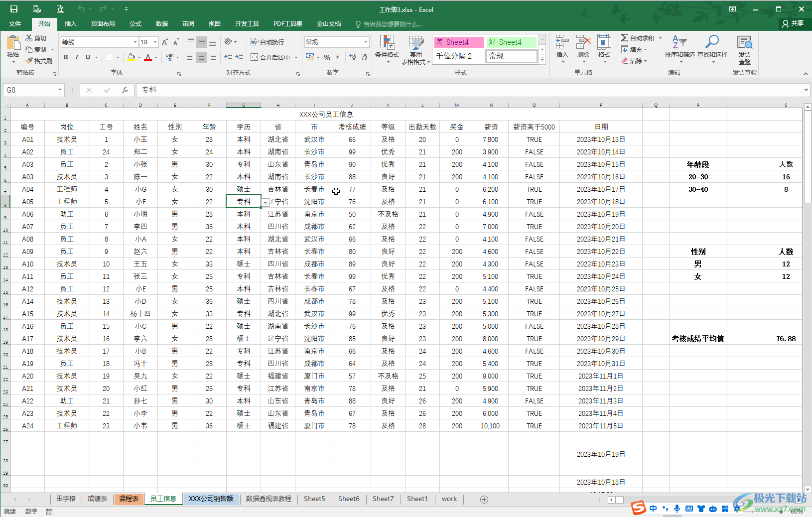812x517 pixels.
Task: Decrease decimal places
Action: click(x=364, y=57)
